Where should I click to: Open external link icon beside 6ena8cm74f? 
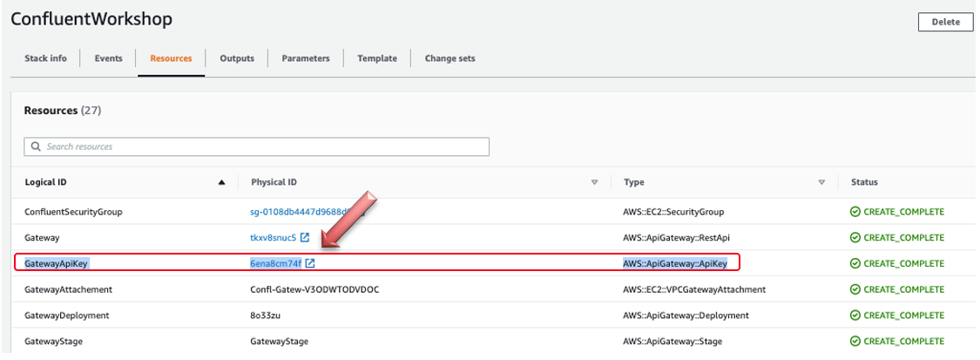[x=310, y=264]
